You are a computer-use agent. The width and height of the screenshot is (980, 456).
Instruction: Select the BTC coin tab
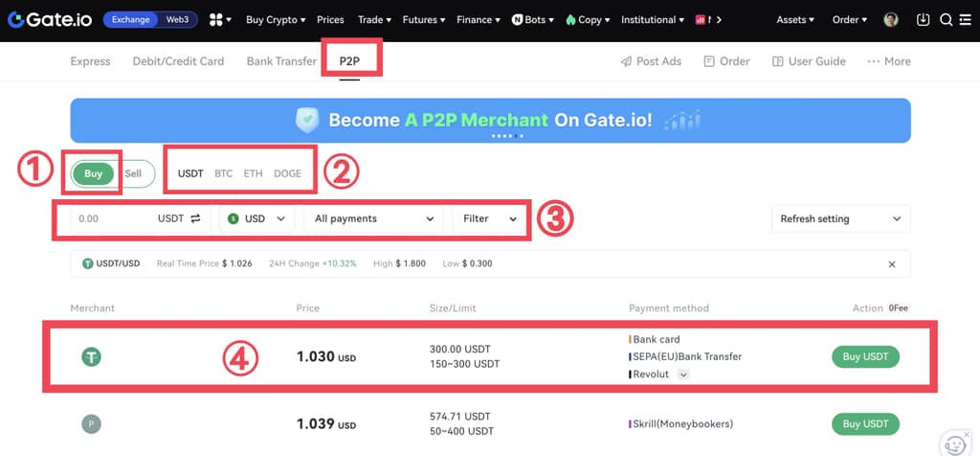coord(223,173)
